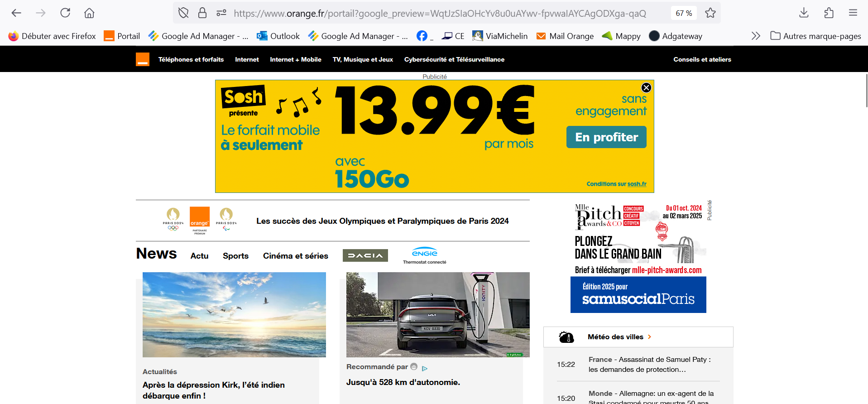Image resolution: width=868 pixels, height=404 pixels.
Task: Show site security padlock info
Action: 202,13
